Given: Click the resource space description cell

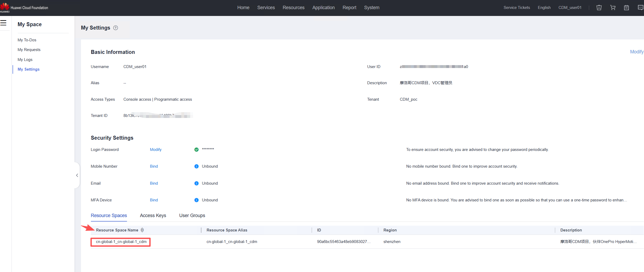Looking at the screenshot, I should pos(599,242).
